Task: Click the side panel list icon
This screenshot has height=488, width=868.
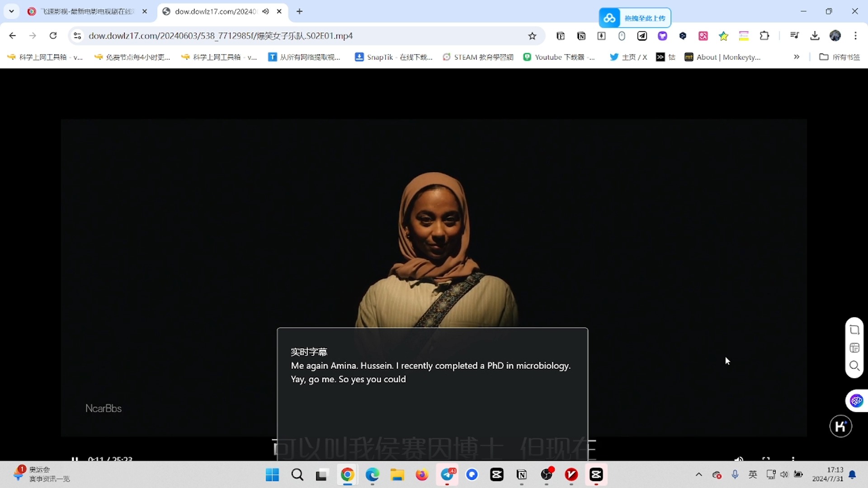Action: pyautogui.click(x=854, y=347)
